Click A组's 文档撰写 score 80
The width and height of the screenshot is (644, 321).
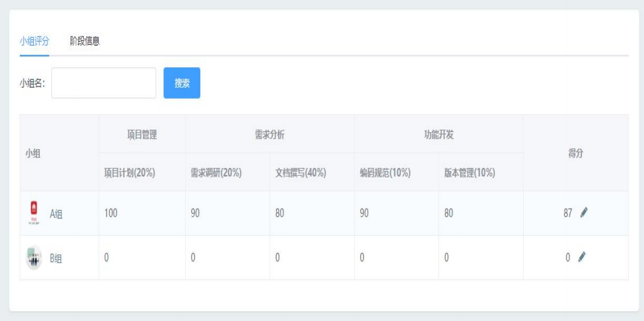[280, 213]
